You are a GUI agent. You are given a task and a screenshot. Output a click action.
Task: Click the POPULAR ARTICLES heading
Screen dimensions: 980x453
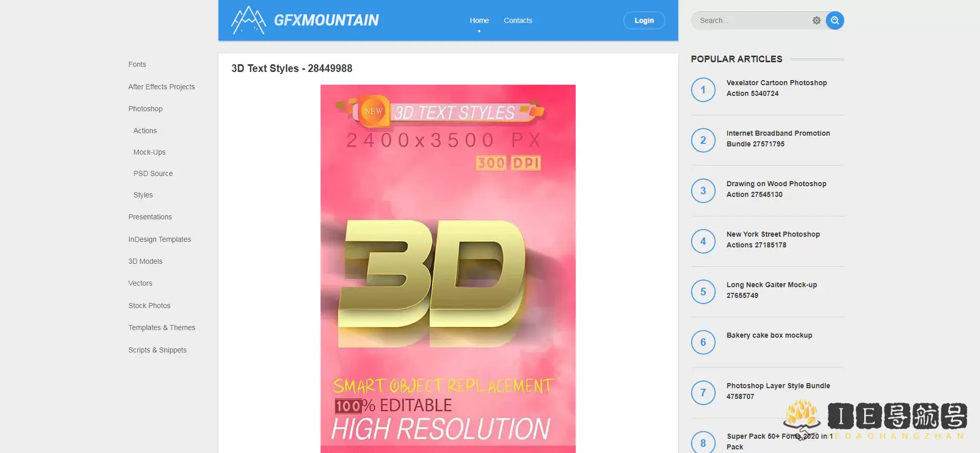(737, 59)
